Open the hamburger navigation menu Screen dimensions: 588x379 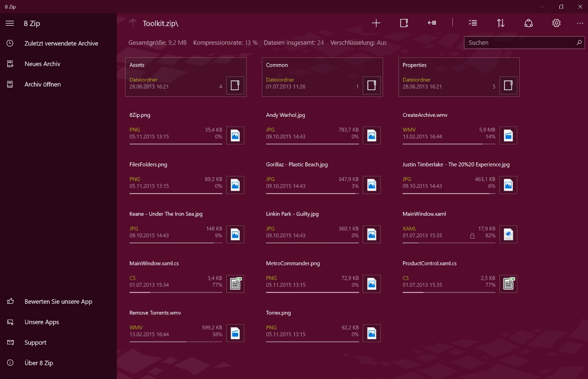coord(10,23)
